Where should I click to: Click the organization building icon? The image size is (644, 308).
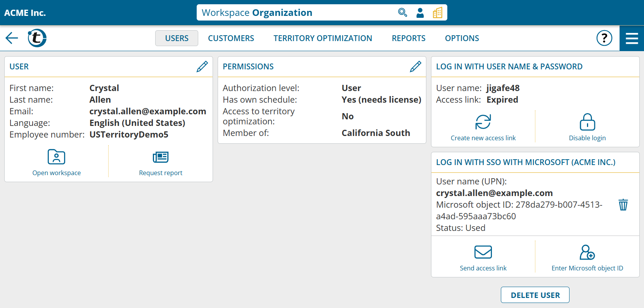point(438,13)
